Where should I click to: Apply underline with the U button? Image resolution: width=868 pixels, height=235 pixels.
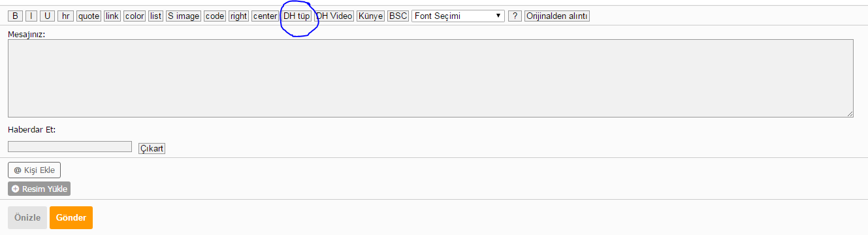[x=47, y=16]
